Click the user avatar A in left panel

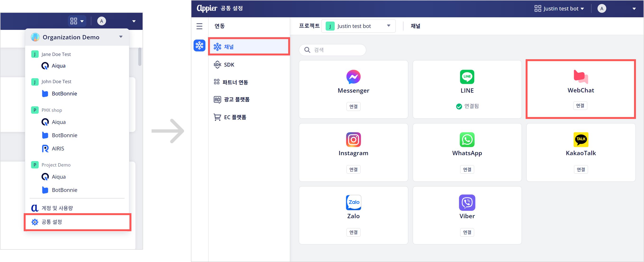pos(102,21)
